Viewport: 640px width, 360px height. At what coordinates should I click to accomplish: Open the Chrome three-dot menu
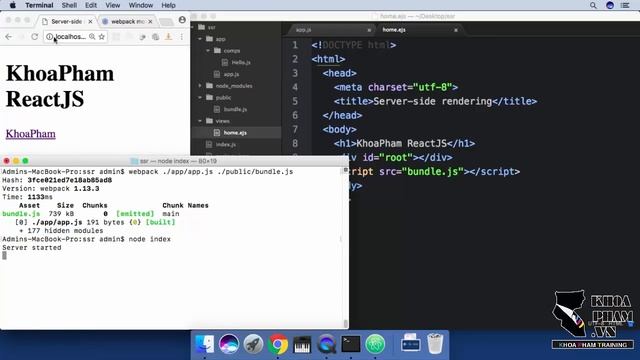coord(182,37)
